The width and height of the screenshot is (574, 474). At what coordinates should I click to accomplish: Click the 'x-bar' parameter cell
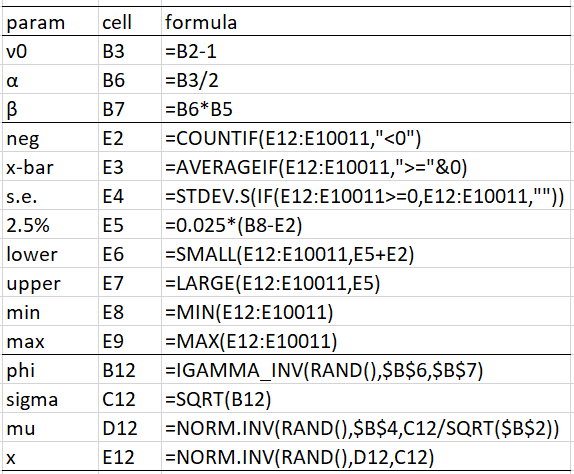pos(50,167)
